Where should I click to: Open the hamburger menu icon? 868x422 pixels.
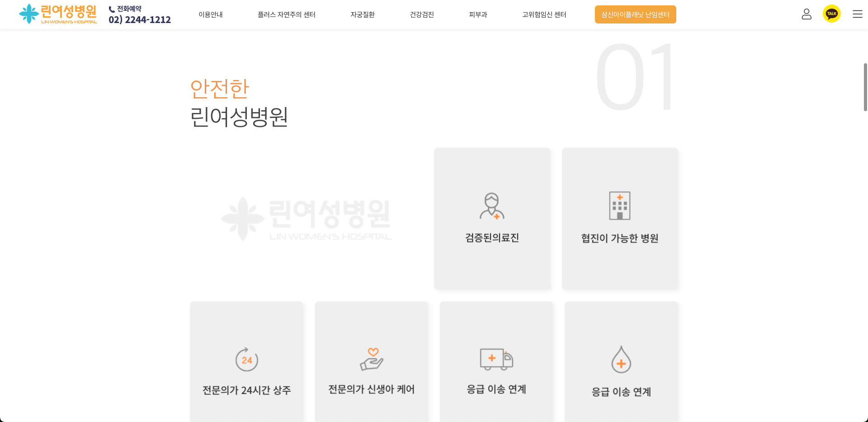coord(858,14)
